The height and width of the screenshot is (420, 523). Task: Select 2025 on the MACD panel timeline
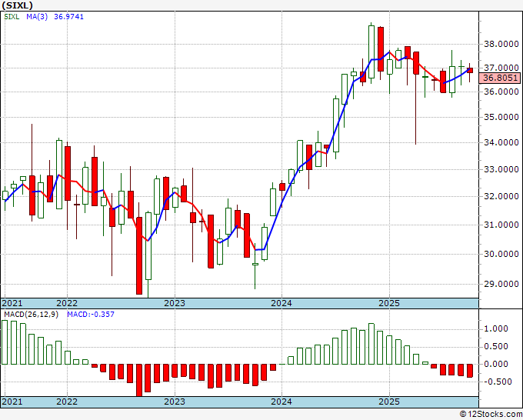click(x=389, y=402)
